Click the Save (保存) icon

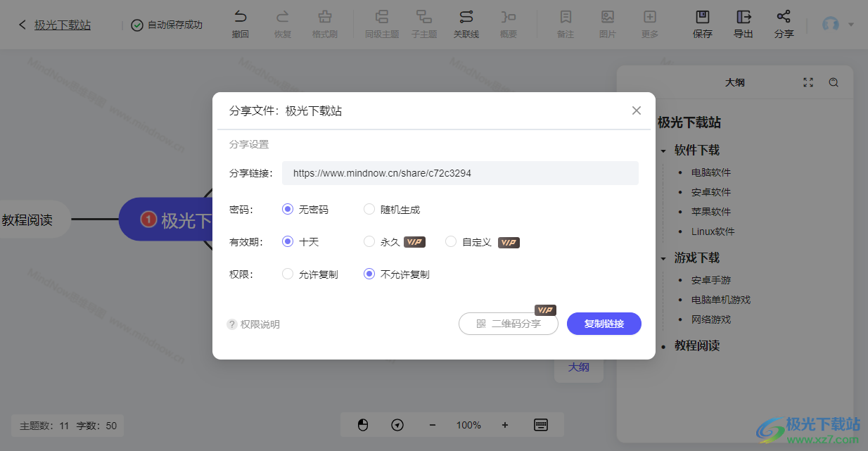[x=702, y=17]
